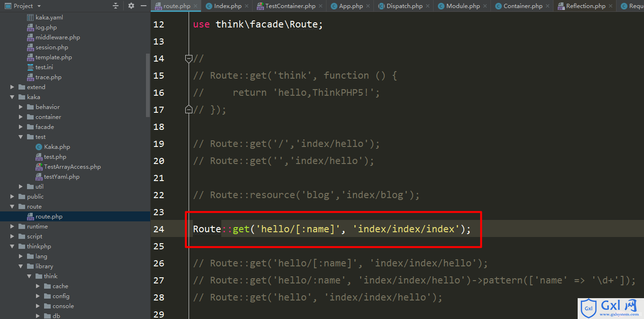Close the Reflection.php tab
The height and width of the screenshot is (319, 644).
611,6
